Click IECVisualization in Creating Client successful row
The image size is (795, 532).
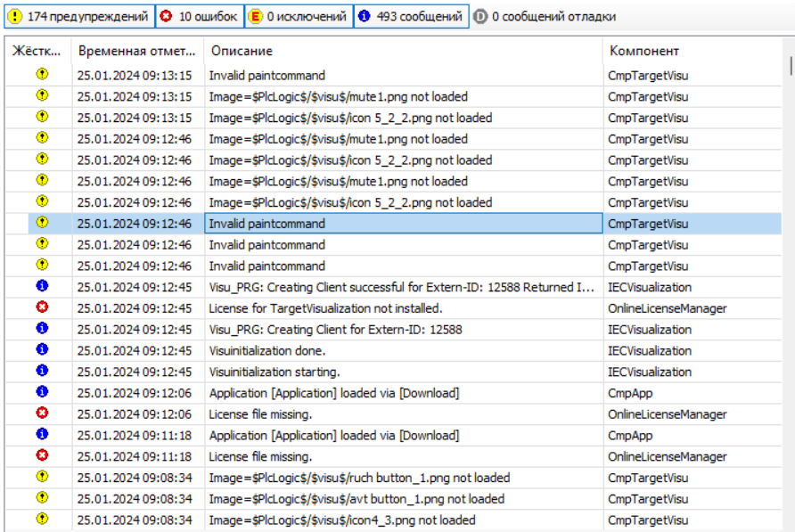click(650, 288)
